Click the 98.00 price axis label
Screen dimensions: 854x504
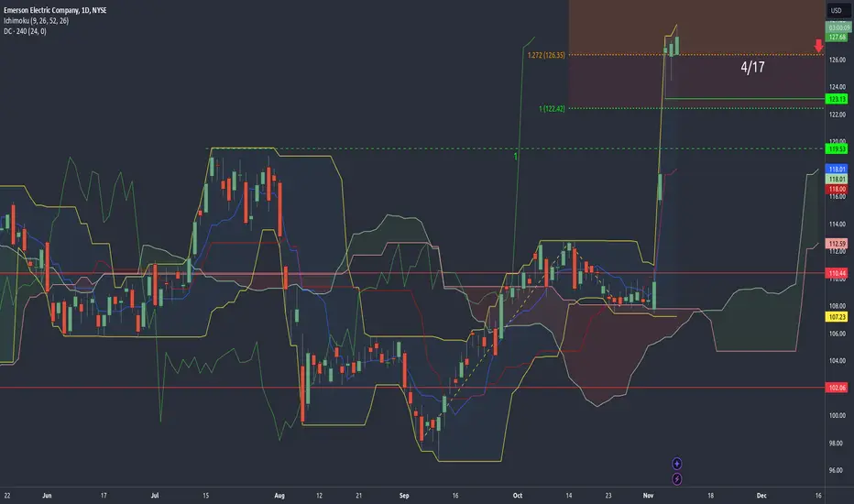[838, 443]
